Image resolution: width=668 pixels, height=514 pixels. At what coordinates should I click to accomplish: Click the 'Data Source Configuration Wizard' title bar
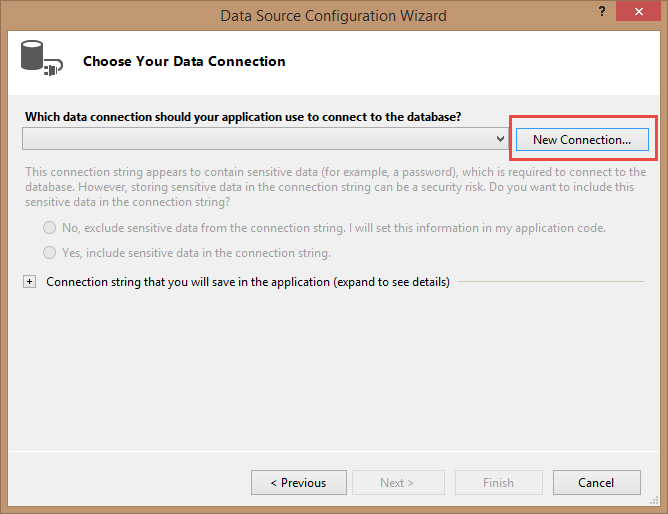click(x=334, y=16)
